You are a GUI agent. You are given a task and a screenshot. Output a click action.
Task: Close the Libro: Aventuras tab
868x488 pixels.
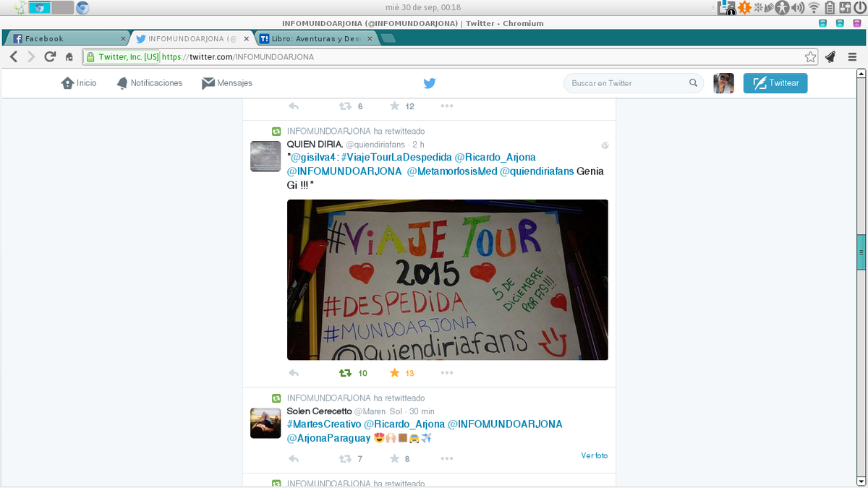click(368, 38)
